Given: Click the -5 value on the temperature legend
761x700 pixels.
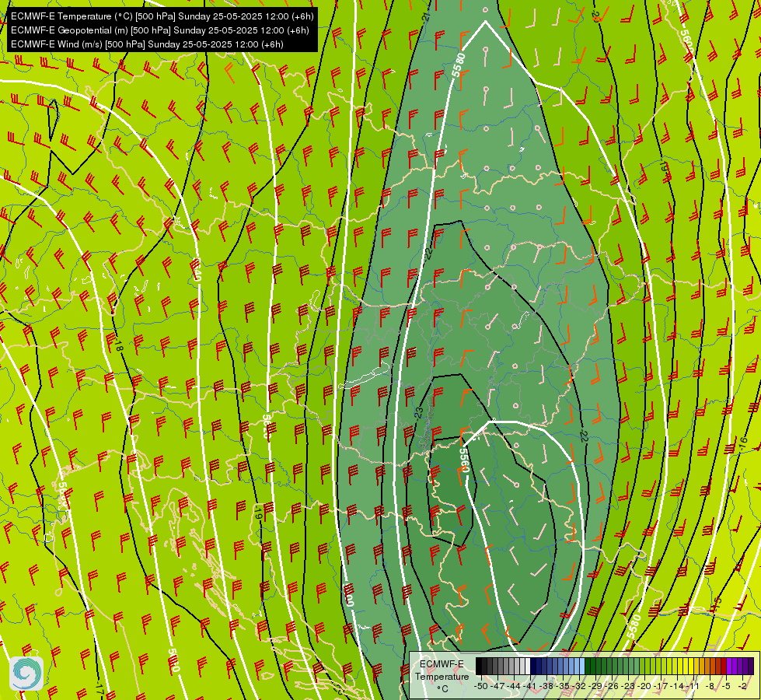Looking at the screenshot, I should pyautogui.click(x=727, y=686).
